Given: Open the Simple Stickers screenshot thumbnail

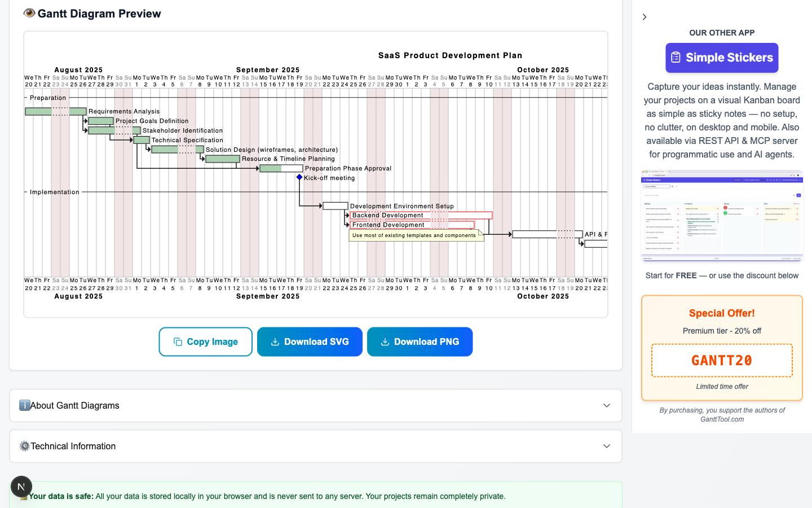Looking at the screenshot, I should coord(722,216).
